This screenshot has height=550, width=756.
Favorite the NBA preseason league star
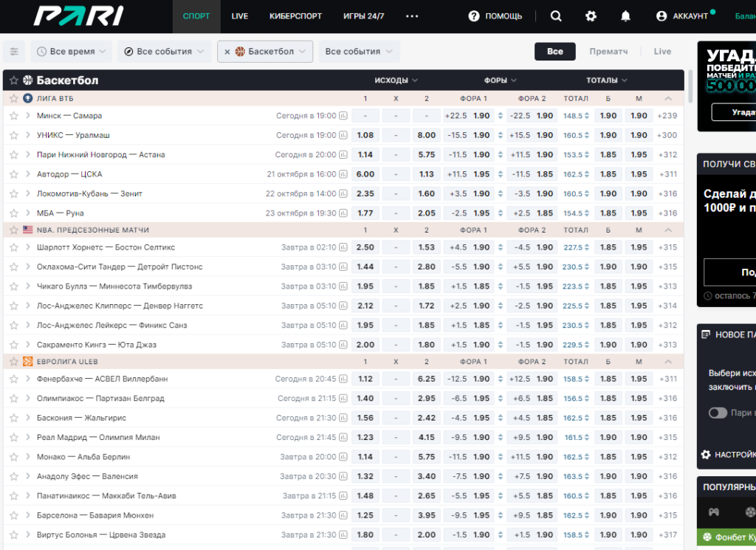(14, 230)
